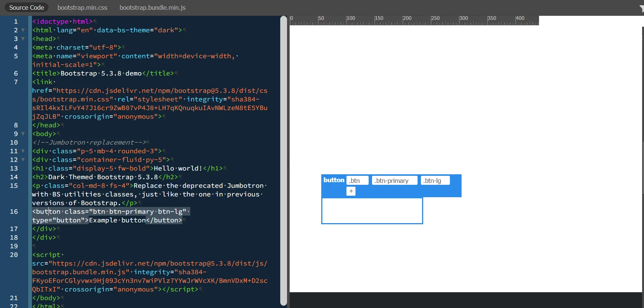
Task: Select the .btn class badge
Action: click(357, 181)
